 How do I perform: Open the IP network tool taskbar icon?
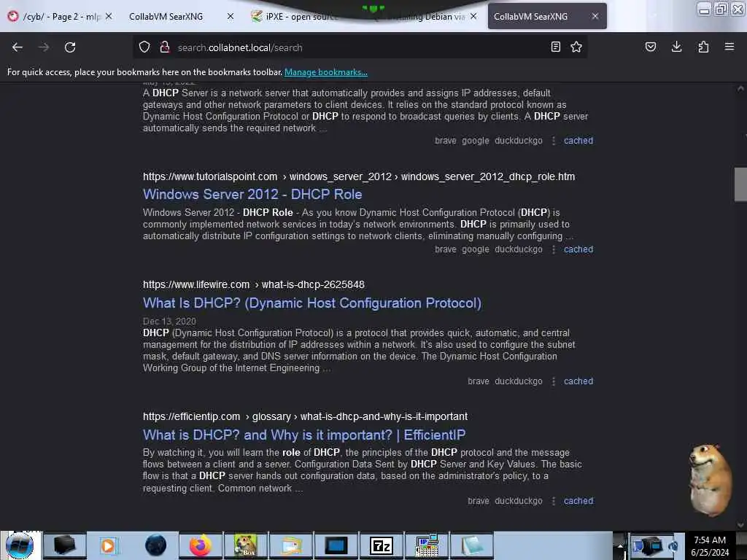coord(427,545)
